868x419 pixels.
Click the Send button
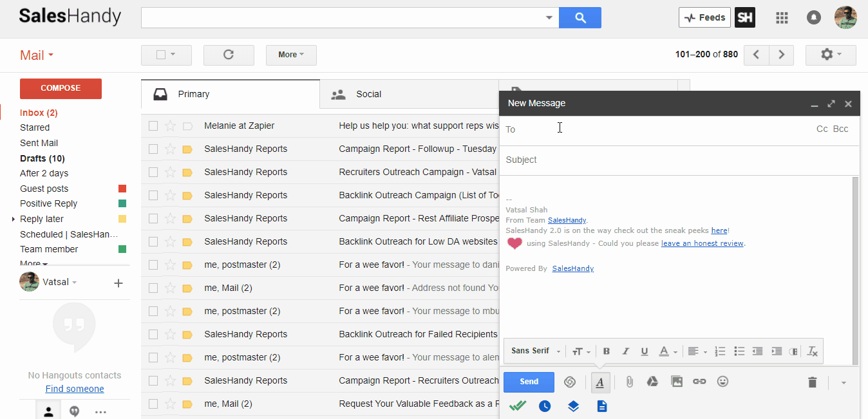click(x=529, y=382)
